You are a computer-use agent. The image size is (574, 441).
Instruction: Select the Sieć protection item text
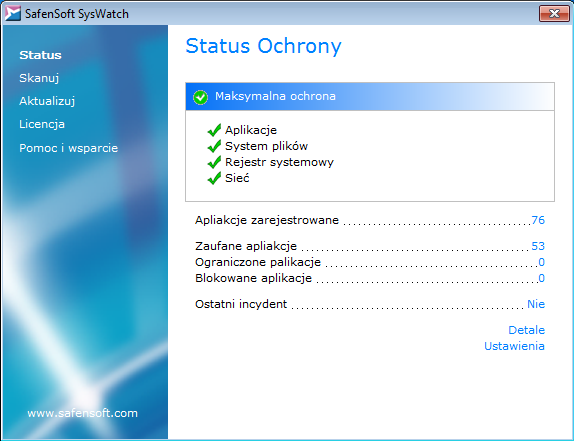[x=237, y=178]
